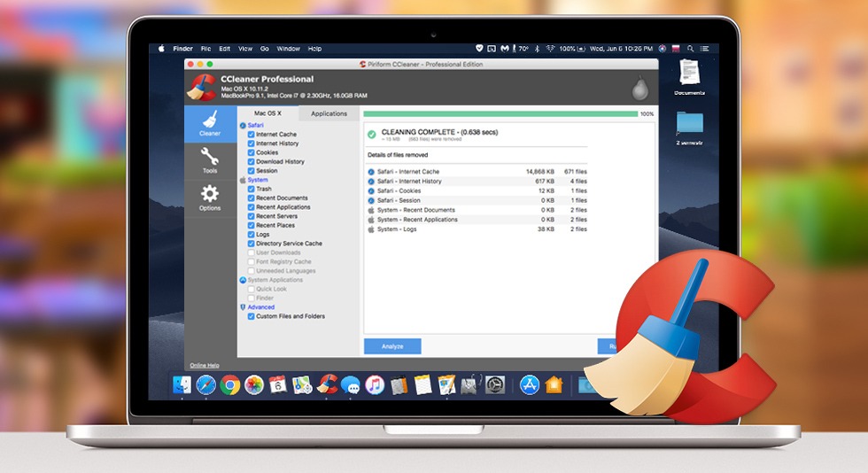This screenshot has width=868, height=473.
Task: Toggle Recent Places checkbox
Action: click(x=251, y=225)
